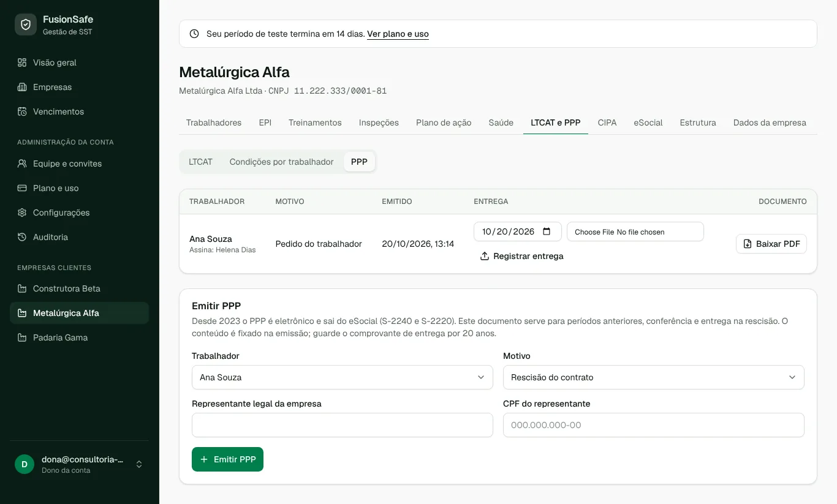Click the Plano e uso card icon
This screenshot has width=837, height=504.
coord(22,188)
